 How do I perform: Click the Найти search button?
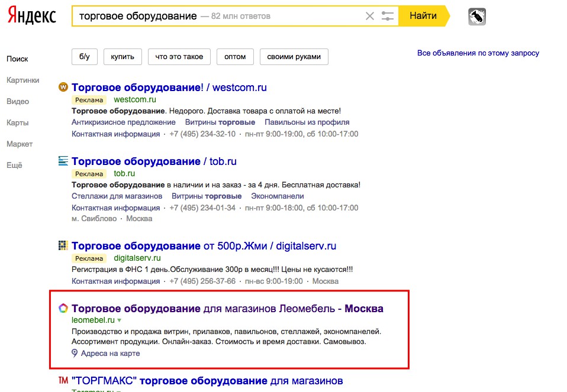click(x=423, y=16)
